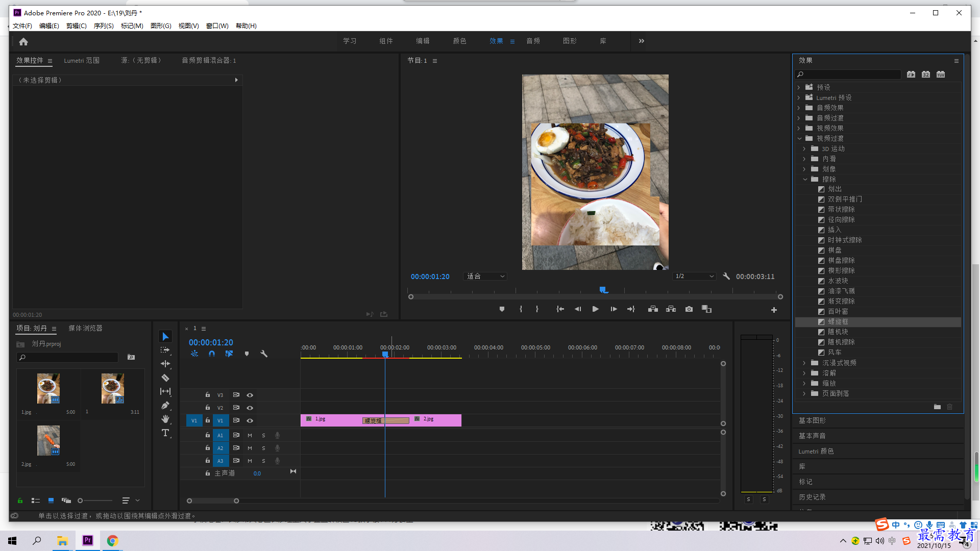Click Go to Out point button
980x551 pixels.
[631, 309]
